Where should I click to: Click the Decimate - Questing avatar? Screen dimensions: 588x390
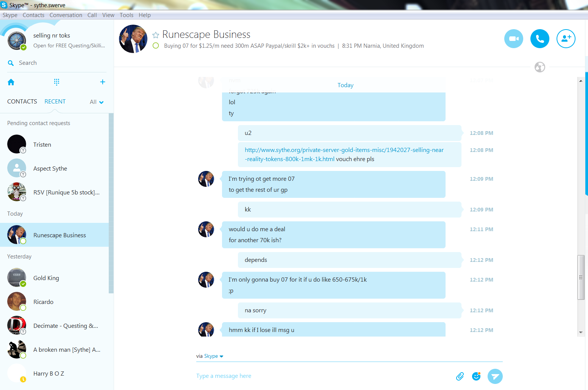(17, 325)
